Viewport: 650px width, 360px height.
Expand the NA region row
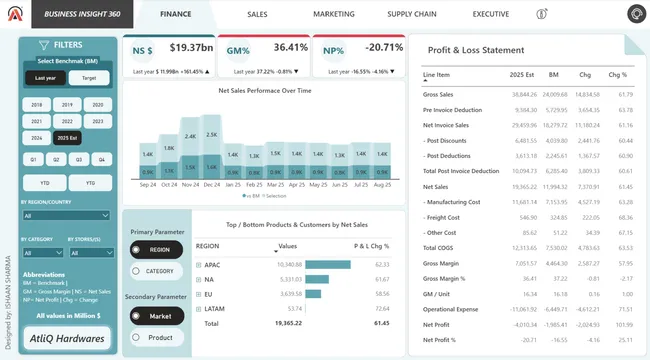coord(199,280)
